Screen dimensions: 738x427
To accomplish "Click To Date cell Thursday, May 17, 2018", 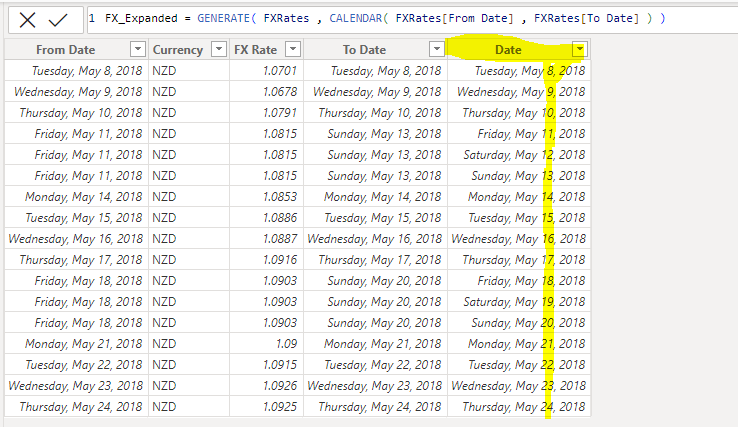I will point(376,259).
